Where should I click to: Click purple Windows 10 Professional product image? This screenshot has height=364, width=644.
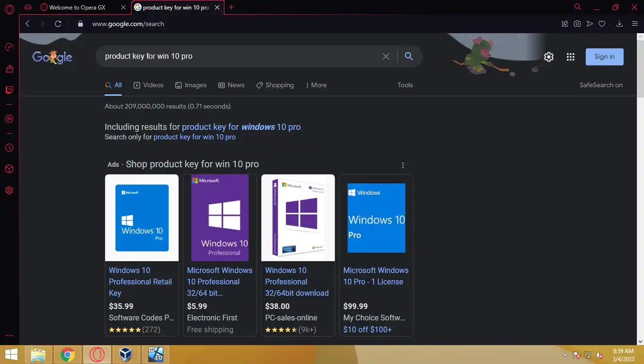[220, 218]
